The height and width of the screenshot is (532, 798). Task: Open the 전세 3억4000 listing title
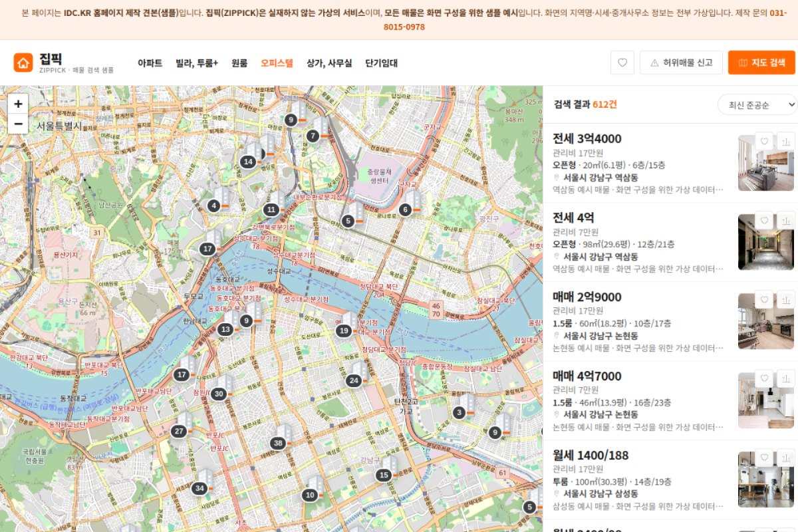tap(587, 139)
